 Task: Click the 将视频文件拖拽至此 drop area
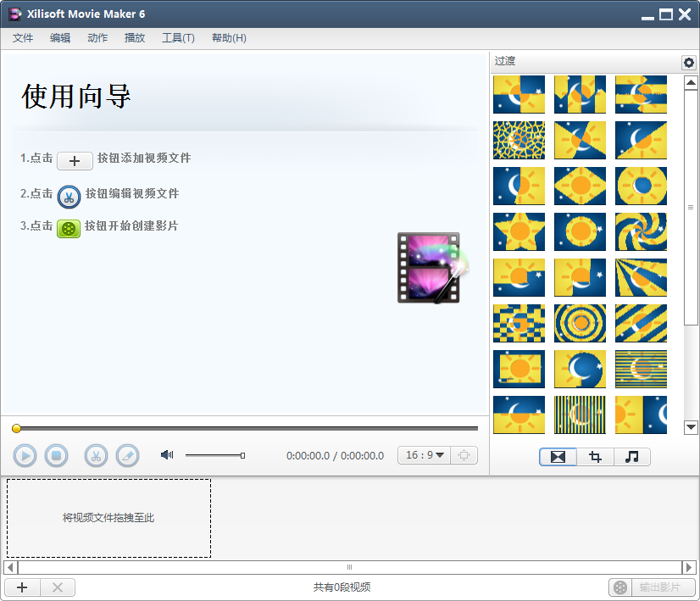[x=109, y=519]
